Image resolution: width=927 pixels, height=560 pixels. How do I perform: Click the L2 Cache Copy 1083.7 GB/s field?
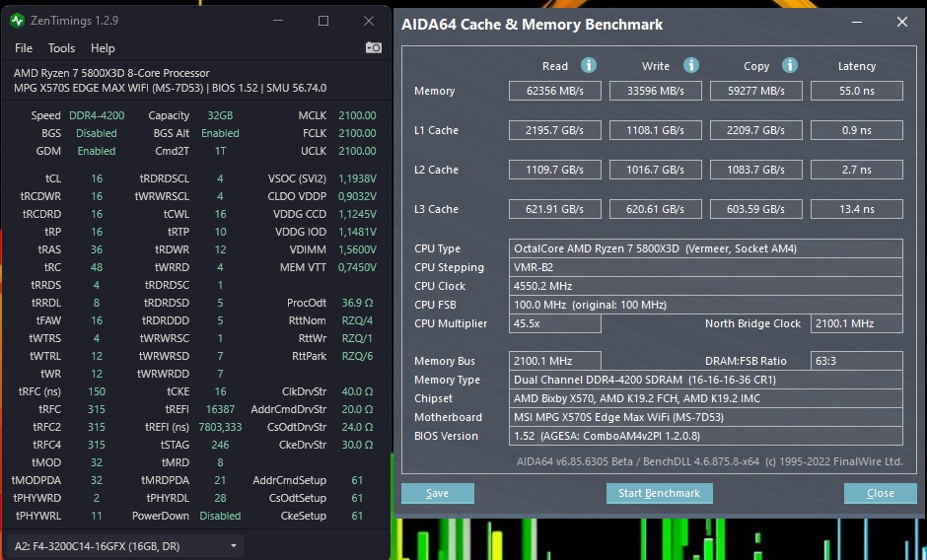click(756, 170)
